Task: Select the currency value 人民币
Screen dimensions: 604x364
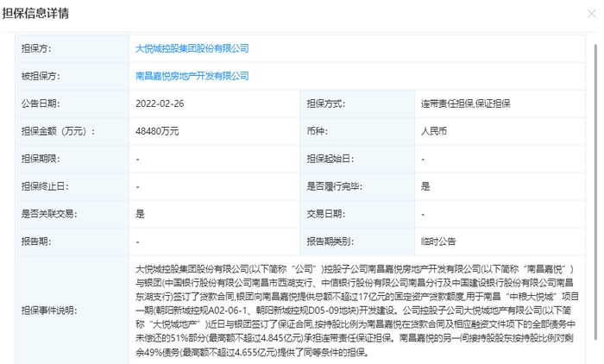Action: pyautogui.click(x=434, y=131)
